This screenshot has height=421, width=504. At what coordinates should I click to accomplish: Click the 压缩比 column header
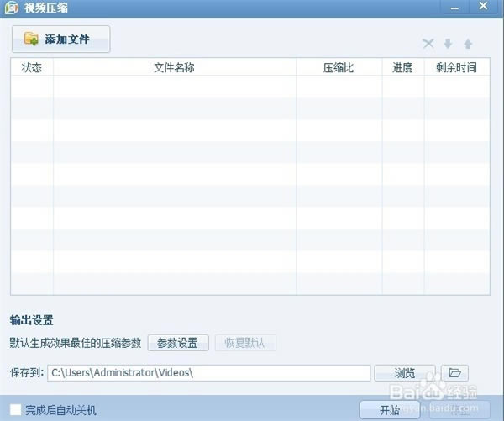[x=339, y=67]
